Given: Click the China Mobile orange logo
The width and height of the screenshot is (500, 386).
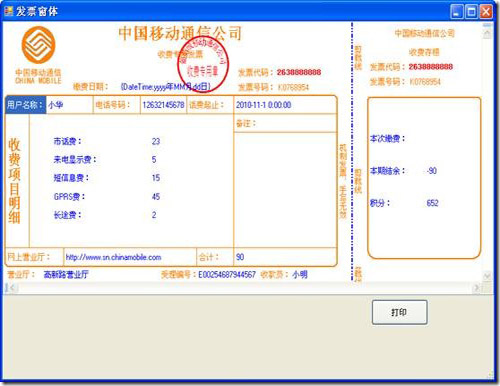Looking at the screenshot, I should pyautogui.click(x=38, y=45).
